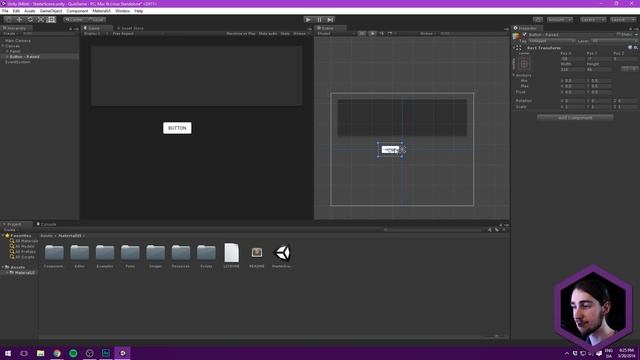Toggle the active checkbox for Button - Raised
Viewport: 640px width, 360px height.
pyautogui.click(x=524, y=35)
